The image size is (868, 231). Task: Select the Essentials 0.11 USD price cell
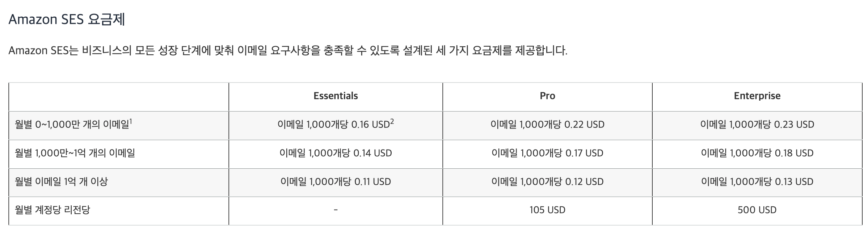click(336, 181)
